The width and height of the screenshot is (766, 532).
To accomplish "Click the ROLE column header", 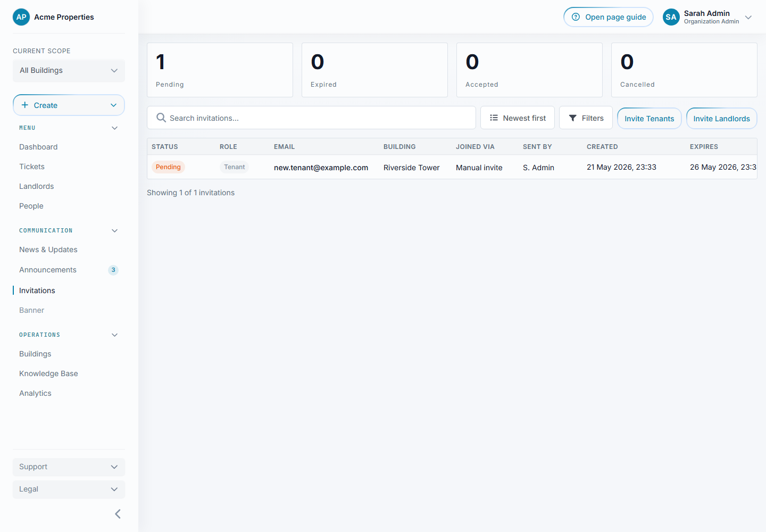I will [228, 147].
